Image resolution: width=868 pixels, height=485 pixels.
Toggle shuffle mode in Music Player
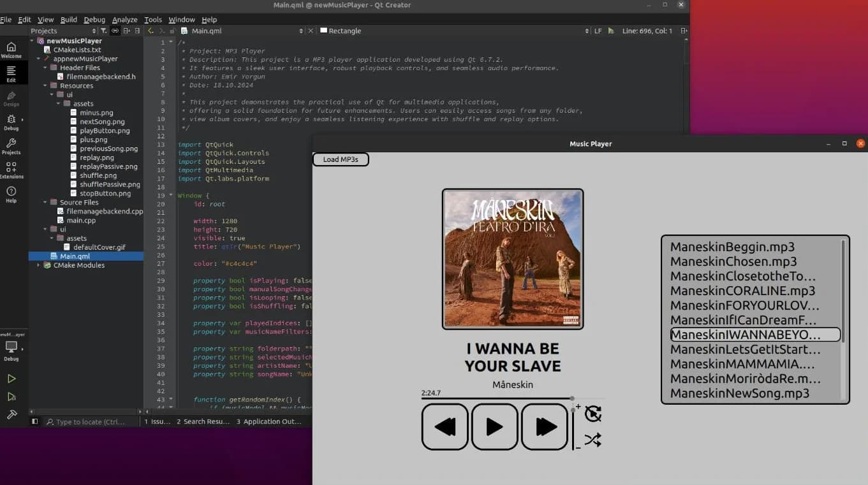[593, 440]
